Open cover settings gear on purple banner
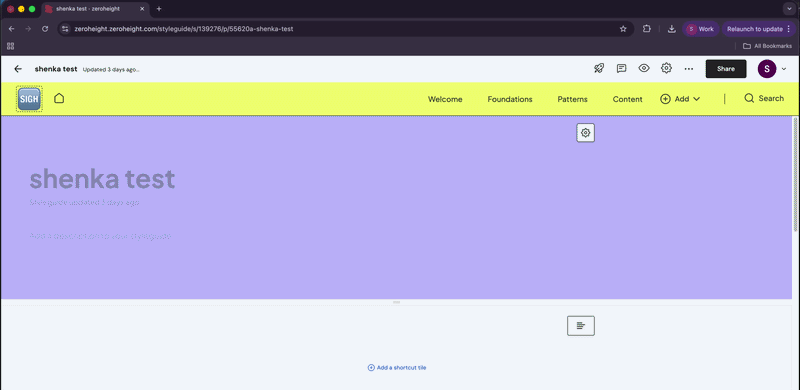 click(x=585, y=133)
